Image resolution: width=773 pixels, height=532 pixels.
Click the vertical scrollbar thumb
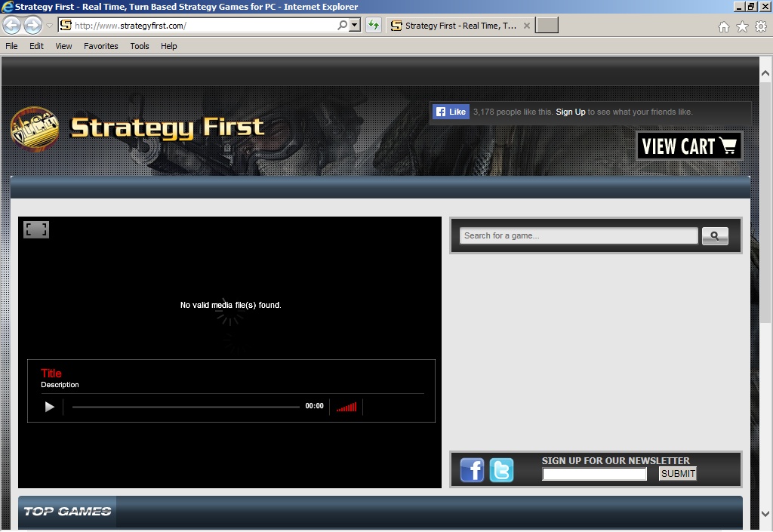click(765, 203)
